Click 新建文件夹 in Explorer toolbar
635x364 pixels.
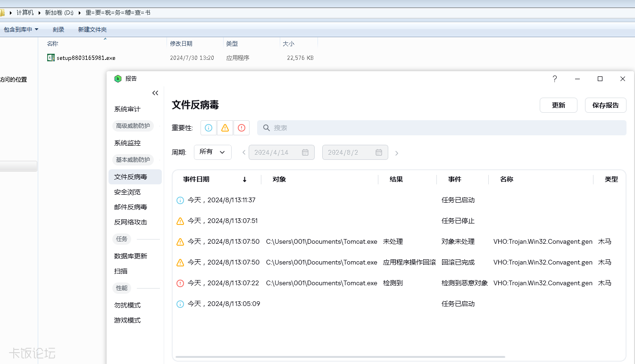pyautogui.click(x=92, y=29)
